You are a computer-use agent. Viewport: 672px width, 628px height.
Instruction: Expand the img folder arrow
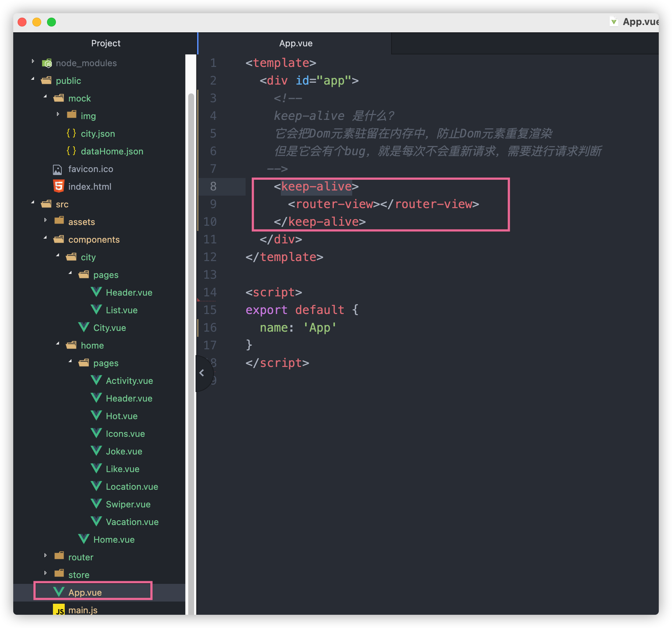click(x=58, y=114)
